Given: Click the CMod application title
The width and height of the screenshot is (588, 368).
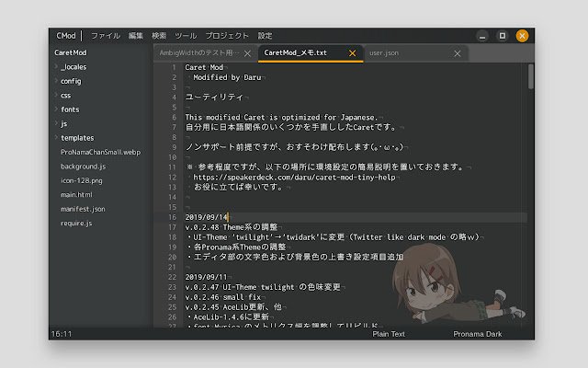Looking at the screenshot, I should tap(66, 36).
